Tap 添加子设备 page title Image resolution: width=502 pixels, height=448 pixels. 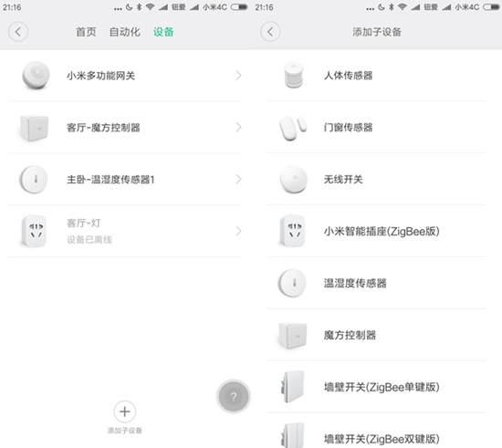pos(377,32)
